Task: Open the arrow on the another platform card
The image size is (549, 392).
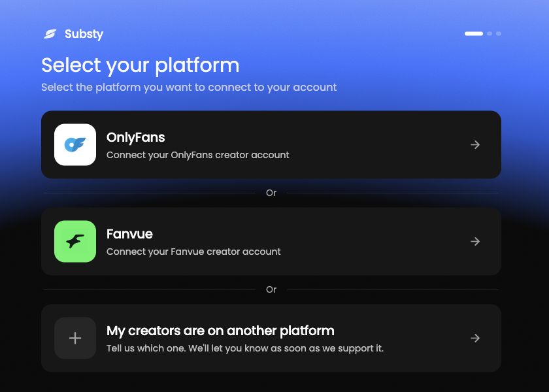Action: pos(474,338)
